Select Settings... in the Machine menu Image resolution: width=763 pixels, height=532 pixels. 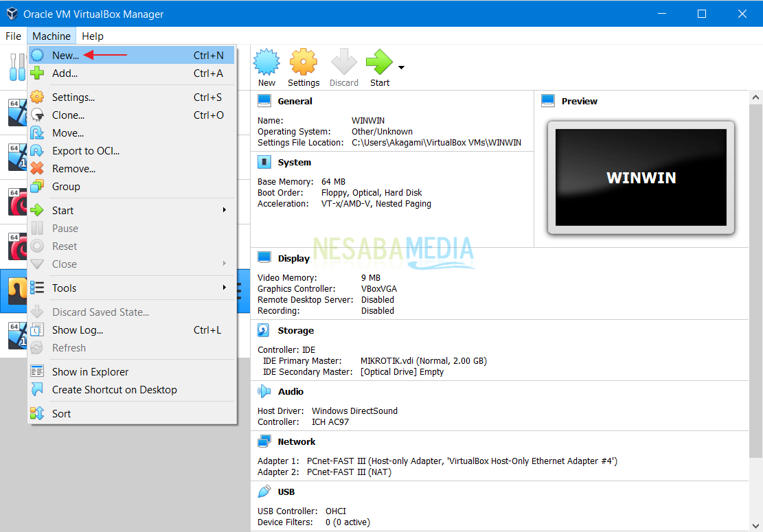132,97
